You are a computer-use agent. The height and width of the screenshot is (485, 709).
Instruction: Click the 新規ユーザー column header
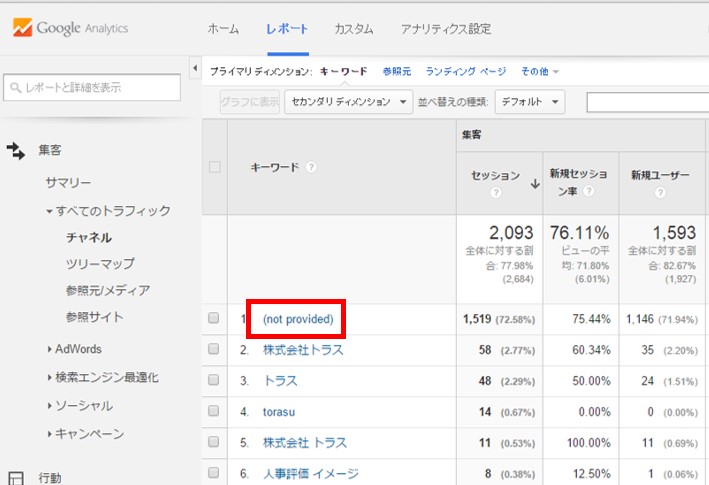[x=660, y=175]
